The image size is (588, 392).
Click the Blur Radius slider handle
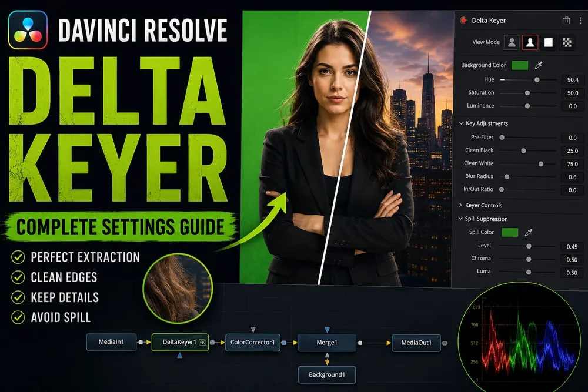507,176
